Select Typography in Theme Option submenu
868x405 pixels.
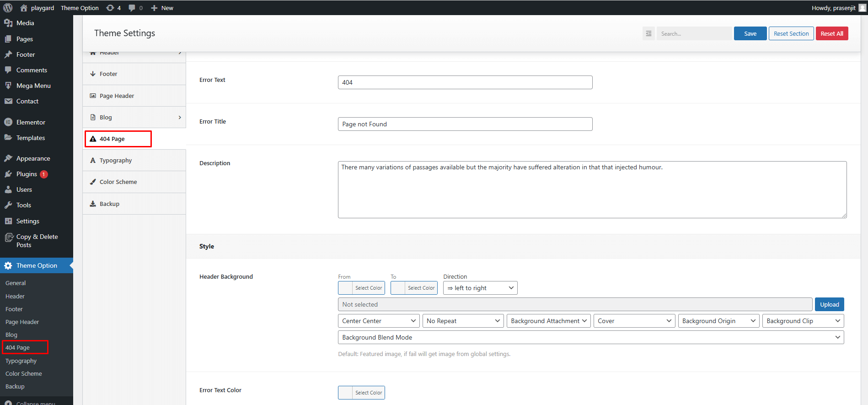[21, 361]
